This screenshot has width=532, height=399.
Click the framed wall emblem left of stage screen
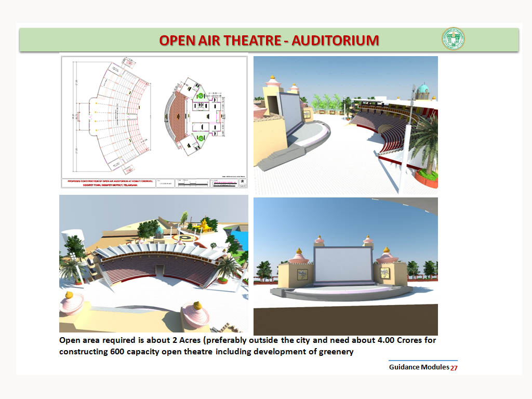[x=301, y=274]
